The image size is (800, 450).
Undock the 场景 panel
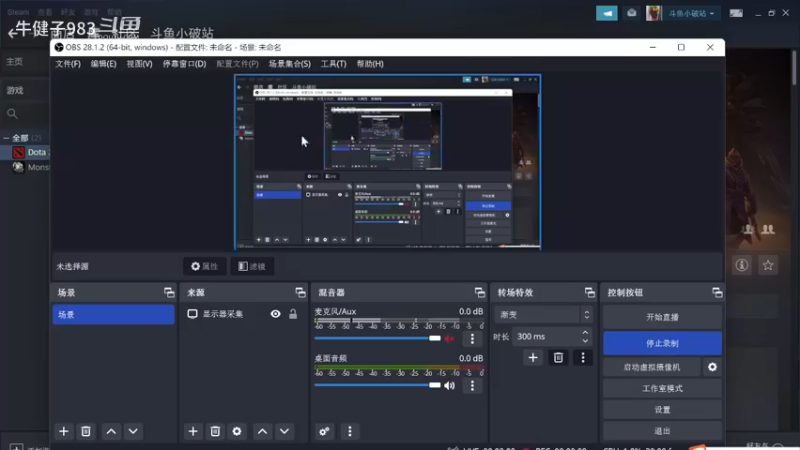(169, 292)
